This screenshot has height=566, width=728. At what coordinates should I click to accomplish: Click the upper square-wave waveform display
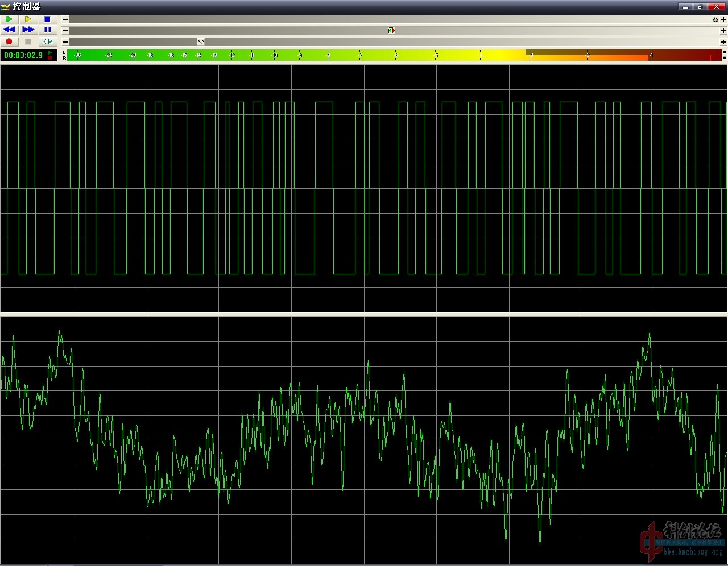(364, 188)
